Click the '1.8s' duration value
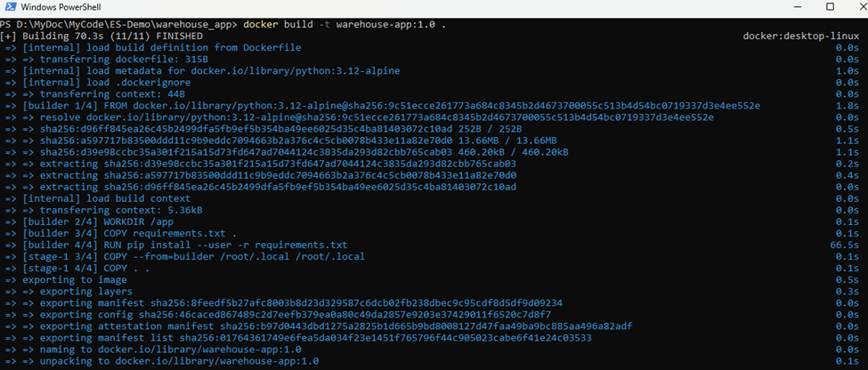868x370 pixels. click(848, 106)
